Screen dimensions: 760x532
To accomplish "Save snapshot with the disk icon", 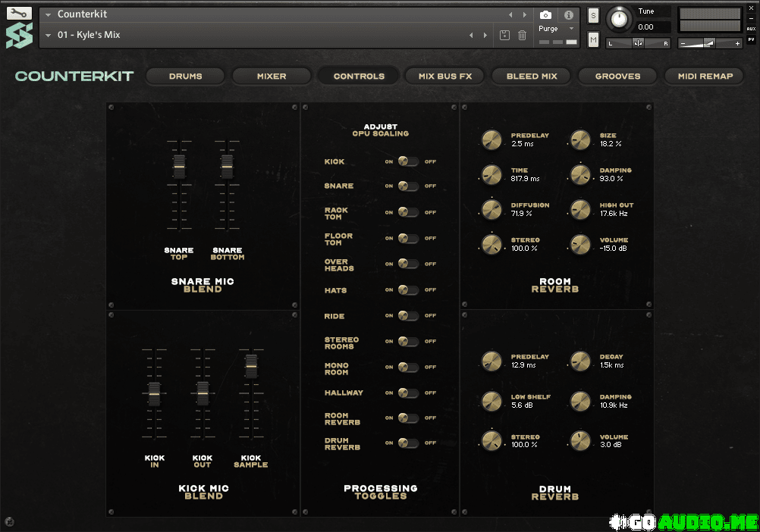I will (x=505, y=35).
